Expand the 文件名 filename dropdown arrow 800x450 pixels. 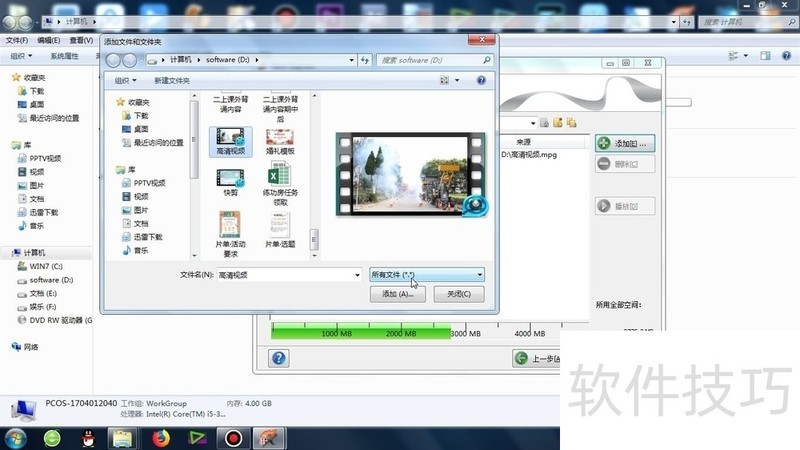(357, 274)
